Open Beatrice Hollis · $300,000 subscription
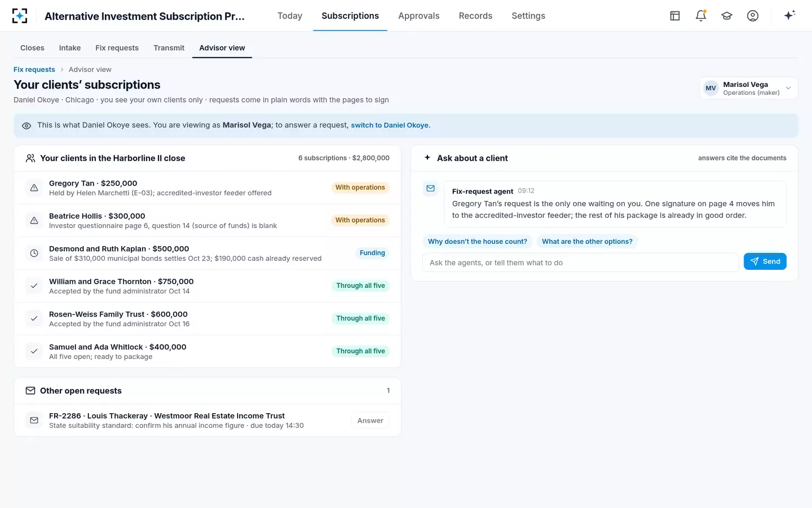Viewport: 812px width, 508px height. [x=208, y=221]
